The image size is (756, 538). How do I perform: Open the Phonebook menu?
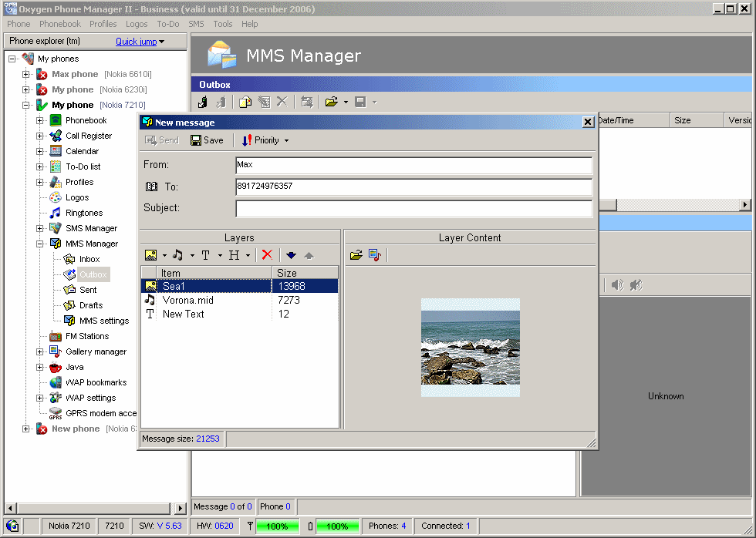[60, 24]
